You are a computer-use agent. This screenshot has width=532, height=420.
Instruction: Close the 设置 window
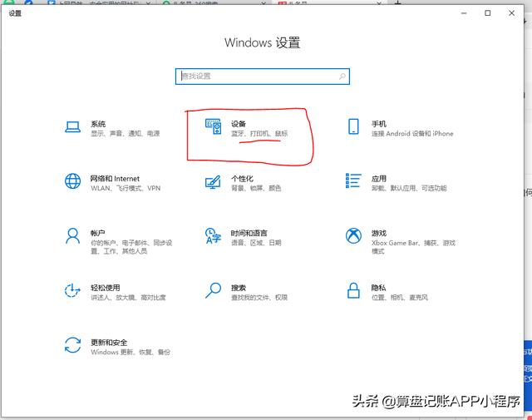(512, 13)
